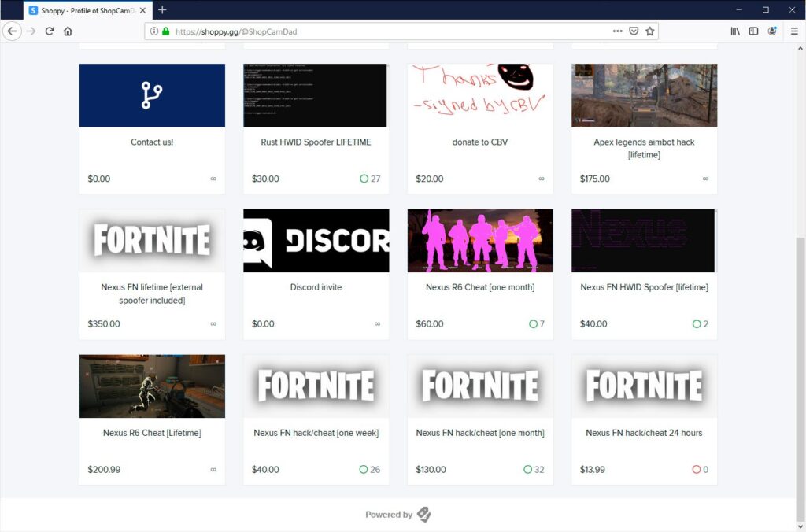Save page to Pocket icon
The width and height of the screenshot is (806, 532).
pyautogui.click(x=634, y=31)
